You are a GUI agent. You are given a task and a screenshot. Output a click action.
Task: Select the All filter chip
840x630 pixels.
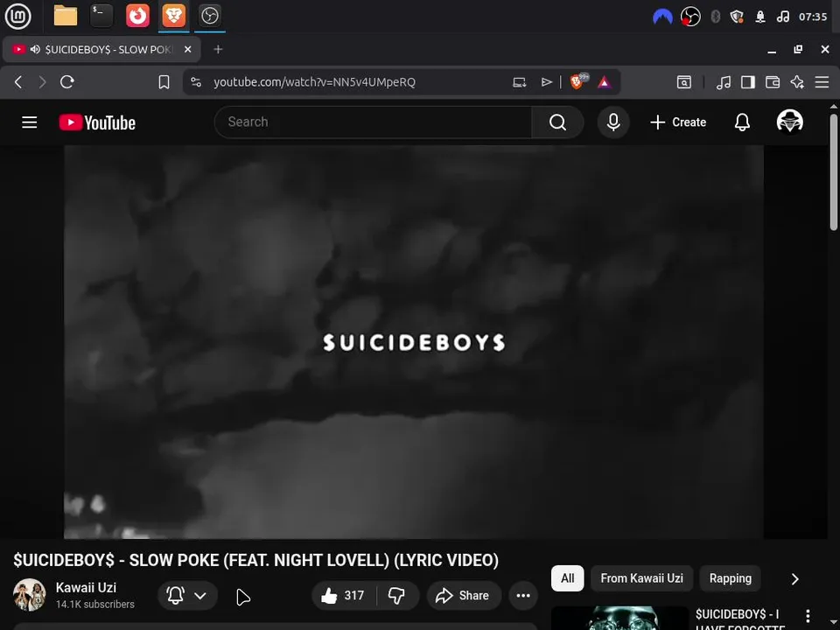coord(567,578)
